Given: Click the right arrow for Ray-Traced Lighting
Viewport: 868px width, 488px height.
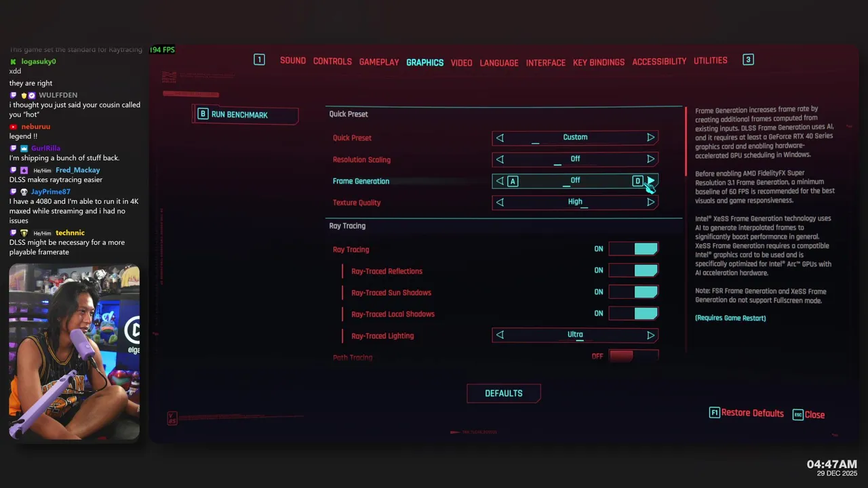Looking at the screenshot, I should (x=650, y=335).
